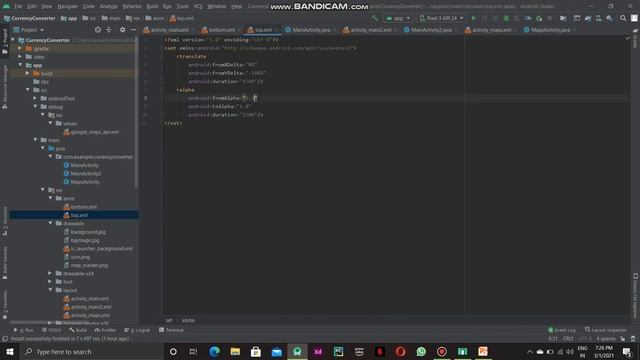
Task: Open Windows Start menu
Action: tap(10, 351)
